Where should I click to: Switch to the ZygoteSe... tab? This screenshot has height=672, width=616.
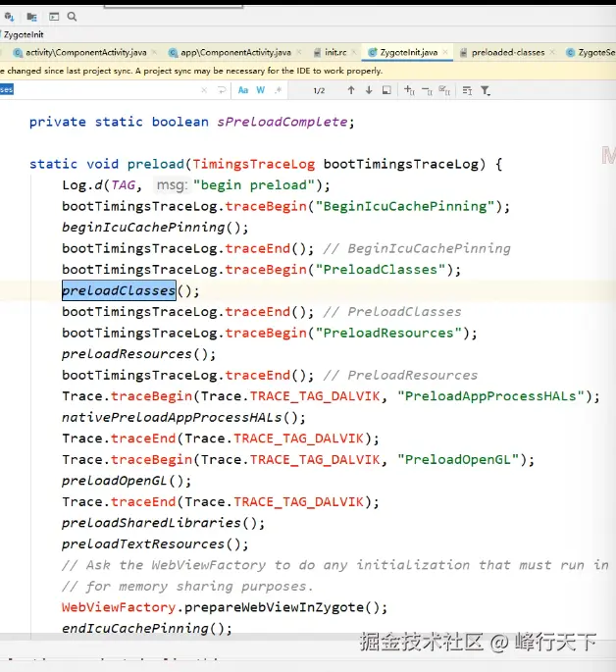[590, 53]
